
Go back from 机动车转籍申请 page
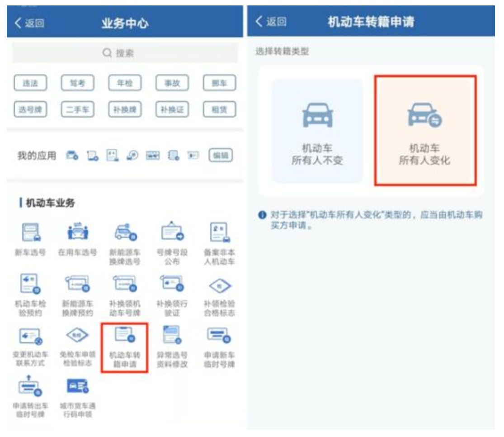coord(271,22)
